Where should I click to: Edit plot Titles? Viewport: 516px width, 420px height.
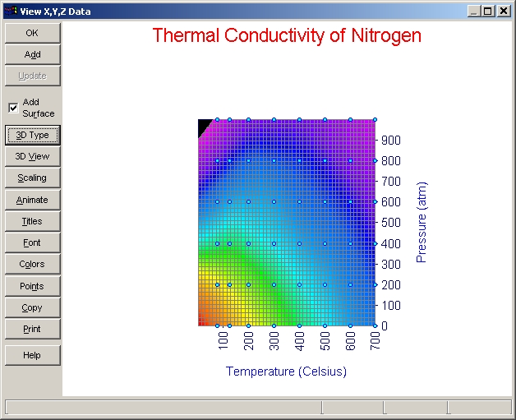point(32,221)
